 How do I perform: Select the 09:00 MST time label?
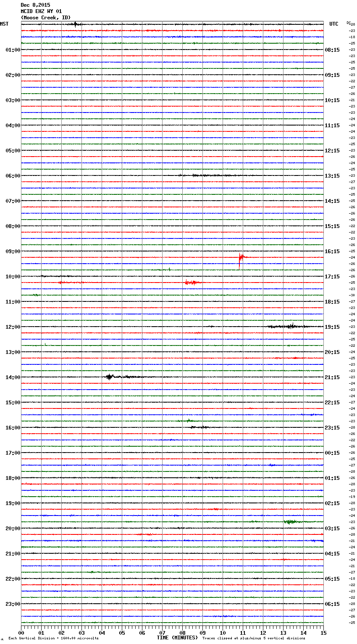point(13,251)
